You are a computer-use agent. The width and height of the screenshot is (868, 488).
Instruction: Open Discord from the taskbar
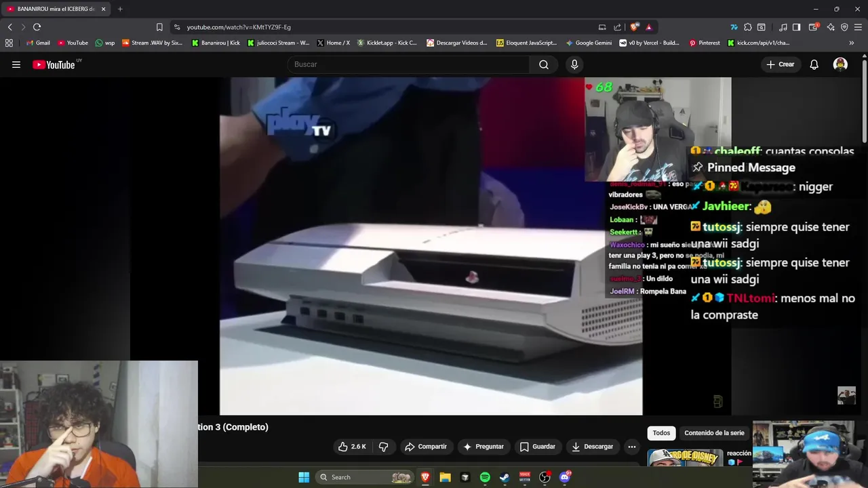565,477
